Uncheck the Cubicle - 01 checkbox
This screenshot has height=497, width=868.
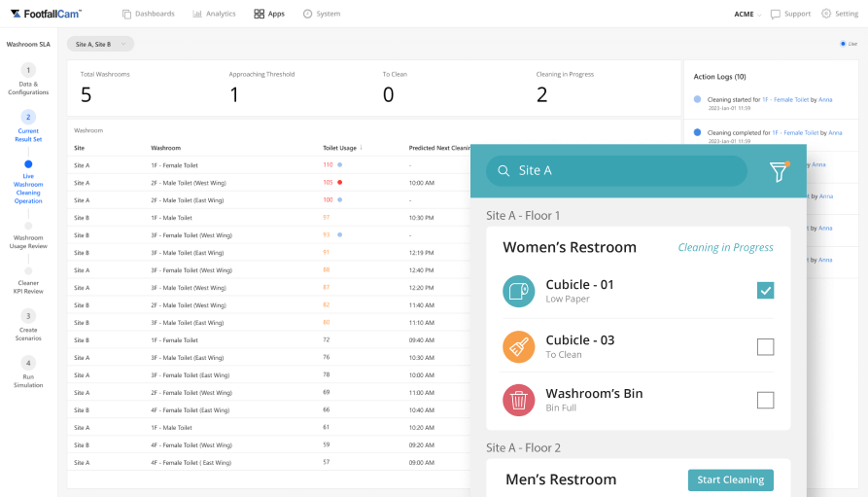(765, 291)
